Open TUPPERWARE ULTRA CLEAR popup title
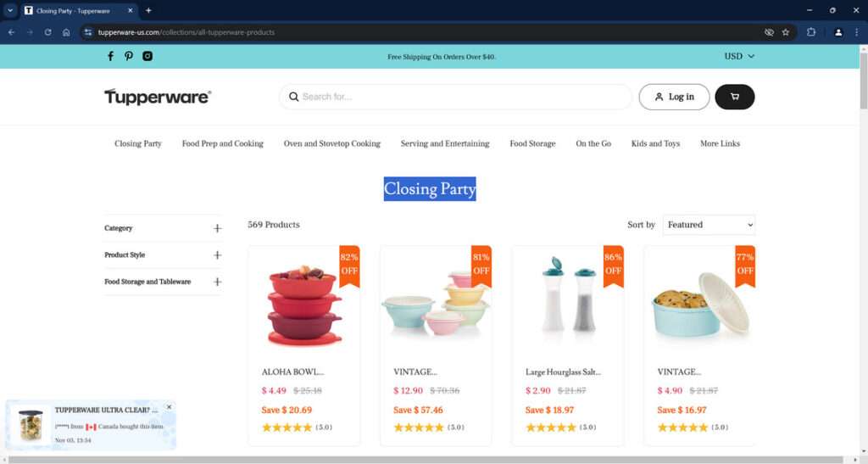 (x=106, y=411)
